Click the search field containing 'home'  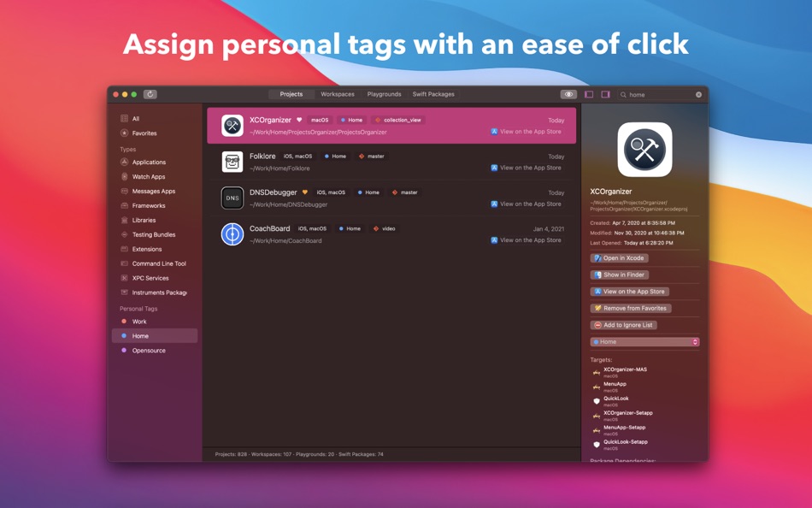click(x=662, y=95)
